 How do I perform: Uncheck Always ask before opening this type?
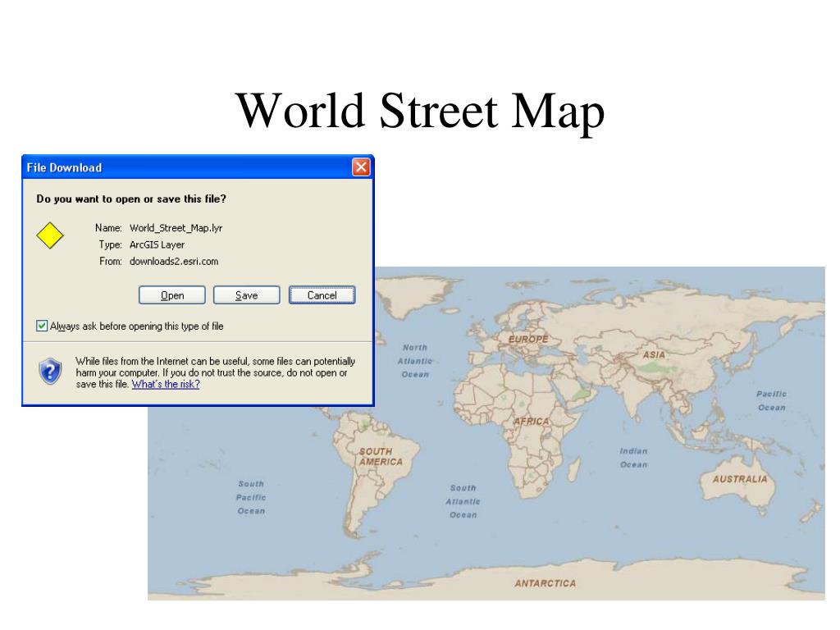point(42,326)
